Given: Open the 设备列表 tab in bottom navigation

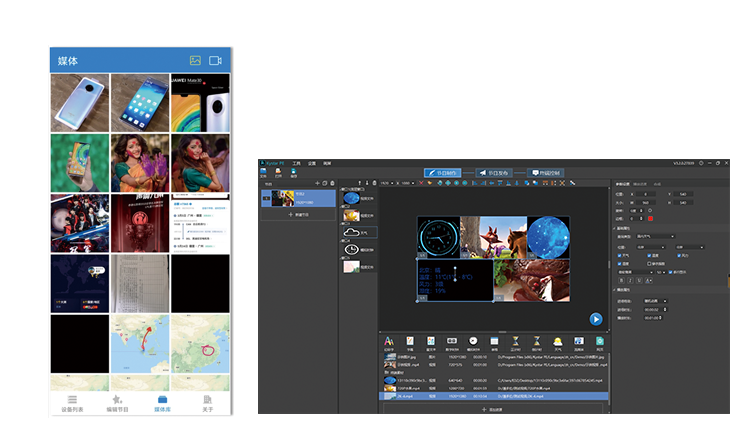Looking at the screenshot, I should pos(73,403).
